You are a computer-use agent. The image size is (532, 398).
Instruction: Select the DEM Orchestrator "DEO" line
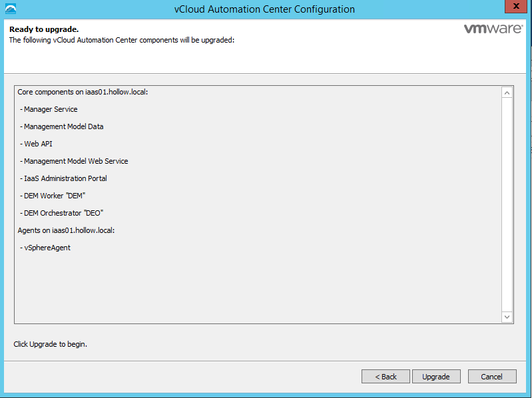point(63,213)
